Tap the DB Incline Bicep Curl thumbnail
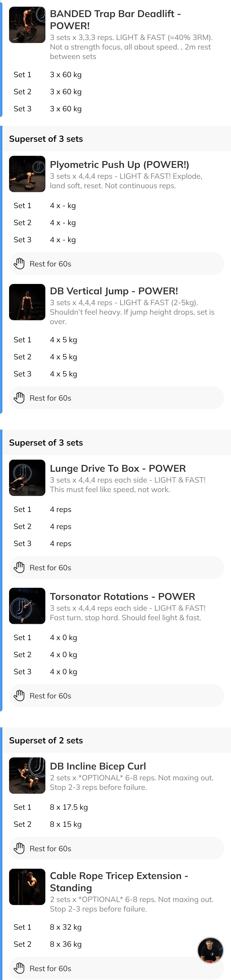 point(27,775)
